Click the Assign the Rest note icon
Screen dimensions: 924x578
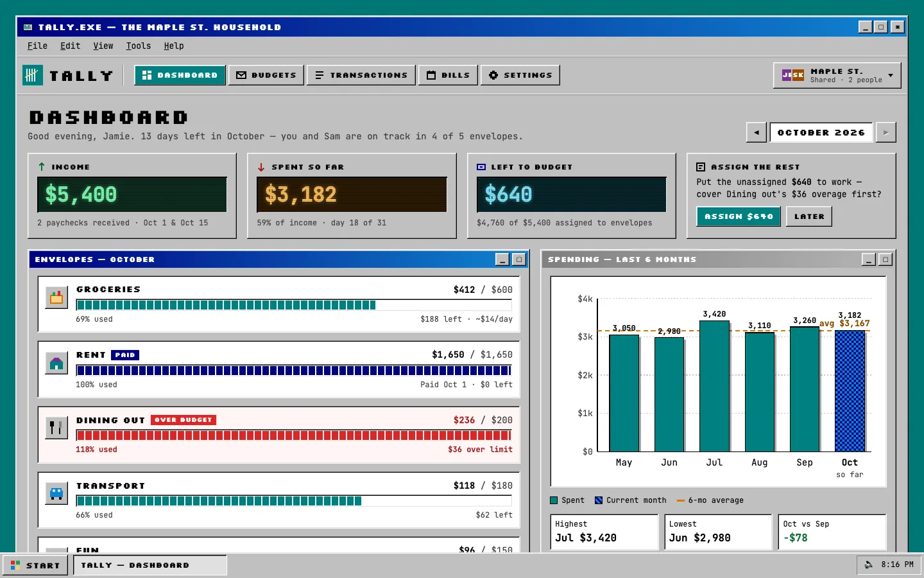tap(701, 167)
